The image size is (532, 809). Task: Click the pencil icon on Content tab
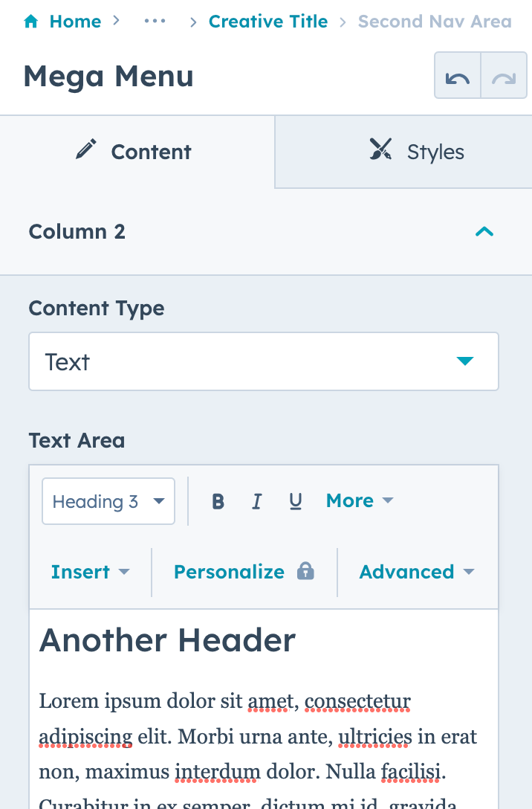87,151
